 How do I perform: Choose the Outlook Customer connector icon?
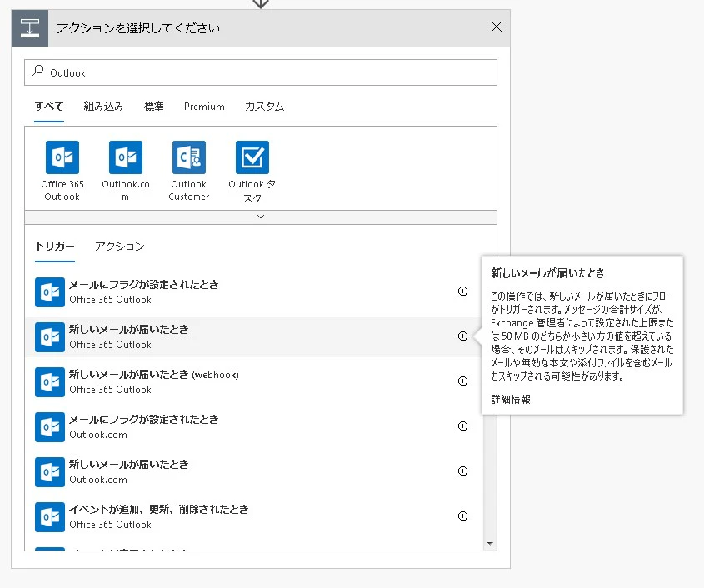[189, 157]
